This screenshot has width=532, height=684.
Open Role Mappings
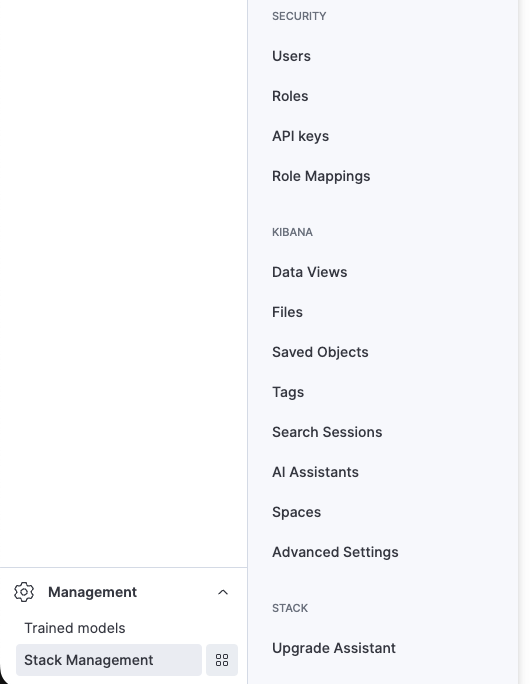(x=321, y=176)
